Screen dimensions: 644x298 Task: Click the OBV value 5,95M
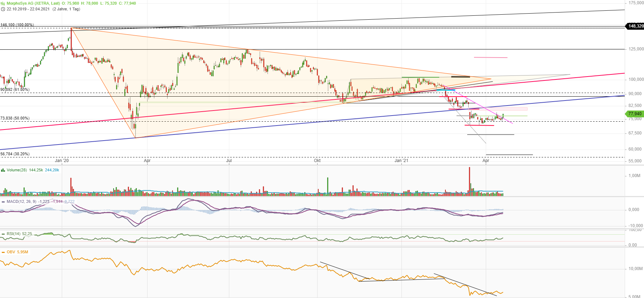tap(23, 252)
